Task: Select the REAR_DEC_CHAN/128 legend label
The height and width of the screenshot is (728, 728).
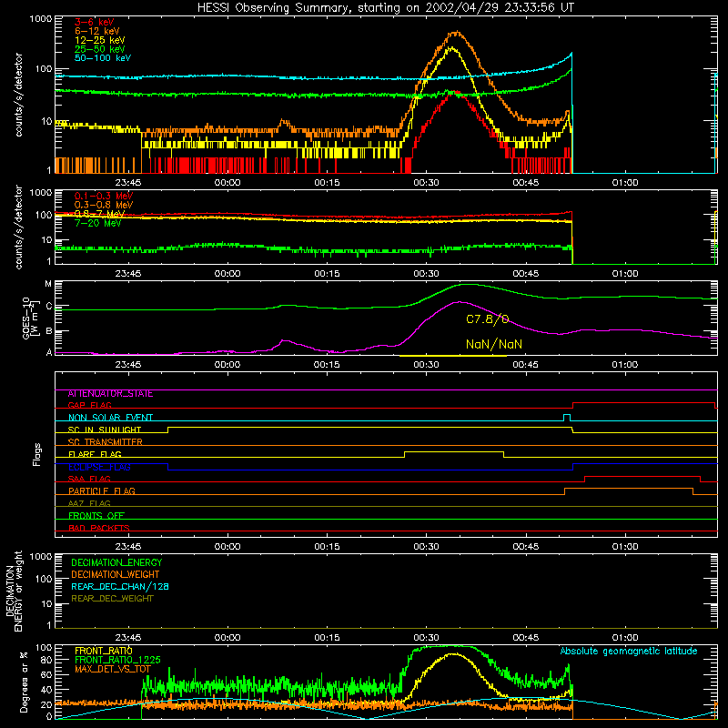Action: [x=120, y=586]
